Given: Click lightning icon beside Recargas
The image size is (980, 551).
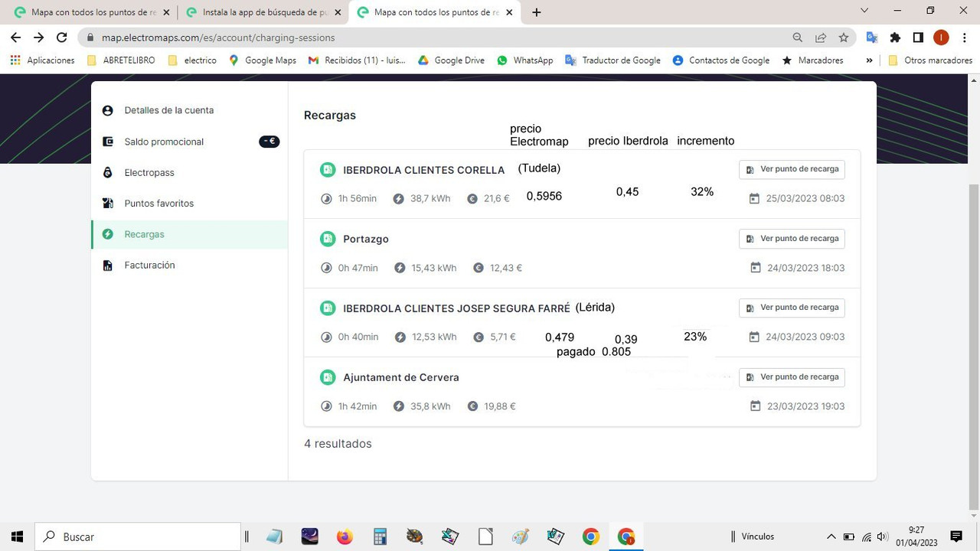Looking at the screenshot, I should [108, 234].
